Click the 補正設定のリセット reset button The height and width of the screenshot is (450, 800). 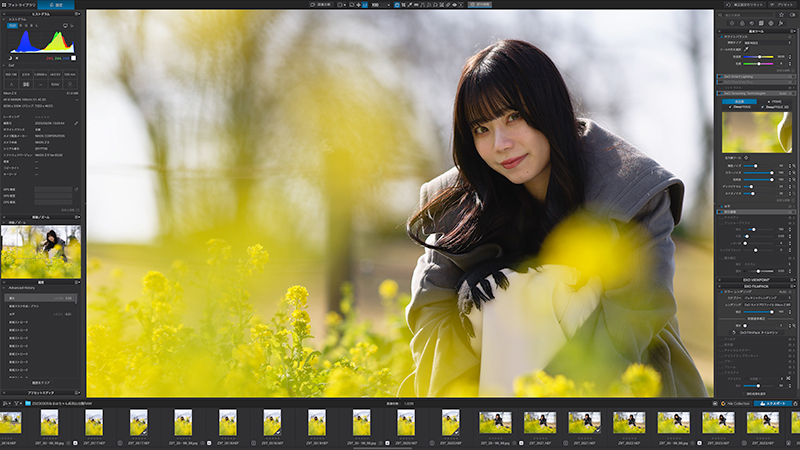tap(745, 5)
